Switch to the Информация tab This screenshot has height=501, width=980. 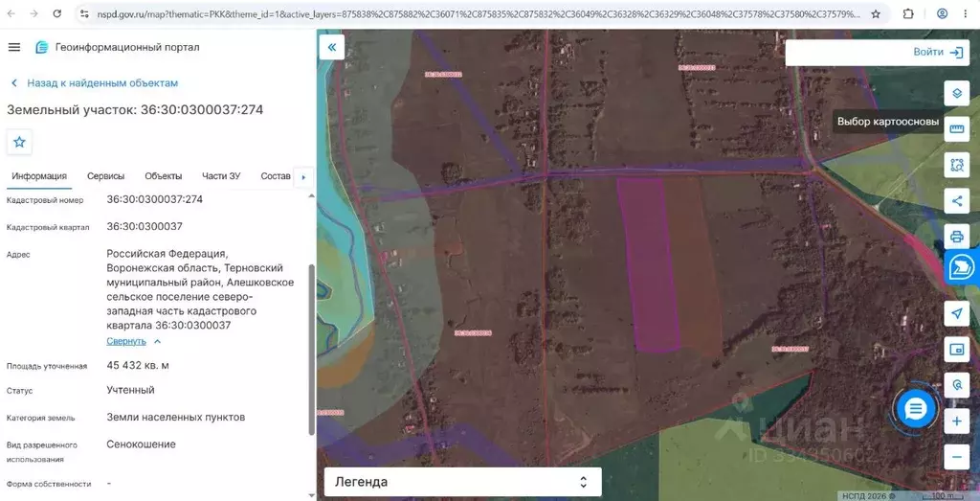coord(39,176)
